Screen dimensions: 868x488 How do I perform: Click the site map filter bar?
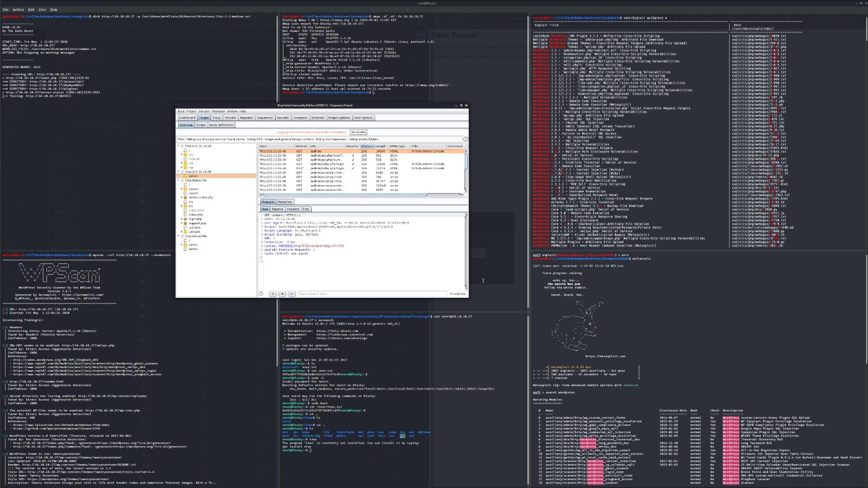coord(319,140)
